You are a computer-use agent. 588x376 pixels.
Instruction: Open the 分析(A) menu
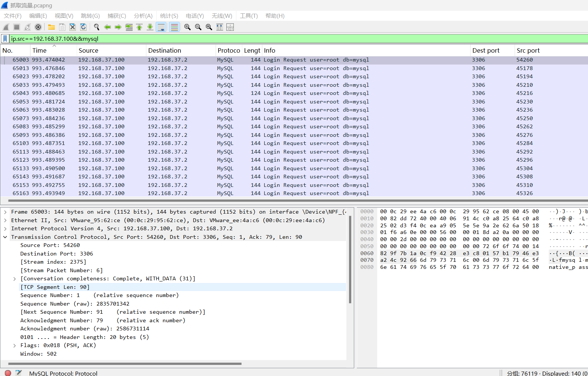pyautogui.click(x=143, y=16)
